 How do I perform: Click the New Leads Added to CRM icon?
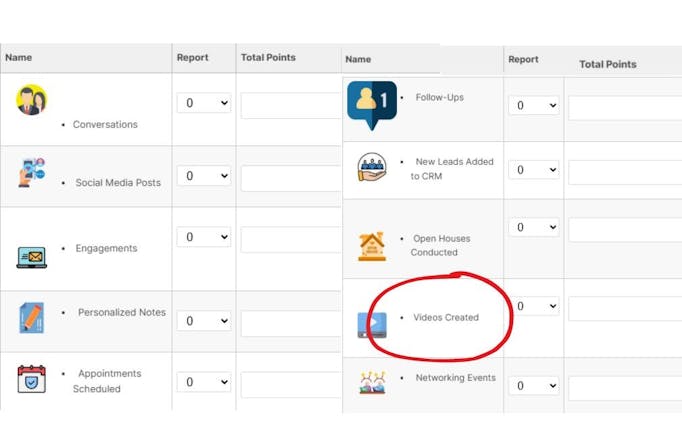(372, 167)
